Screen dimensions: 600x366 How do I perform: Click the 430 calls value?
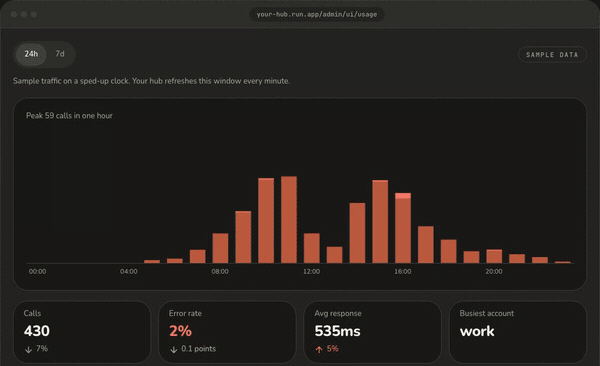[37, 331]
